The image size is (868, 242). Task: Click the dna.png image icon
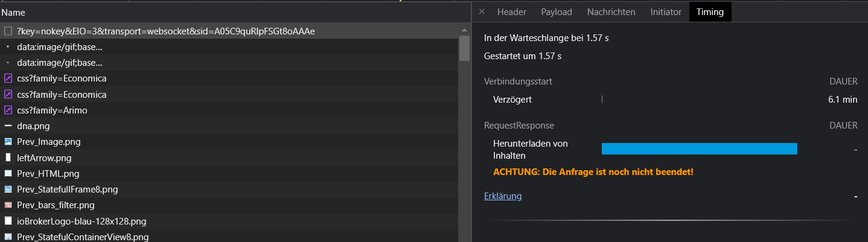pyautogui.click(x=8, y=126)
